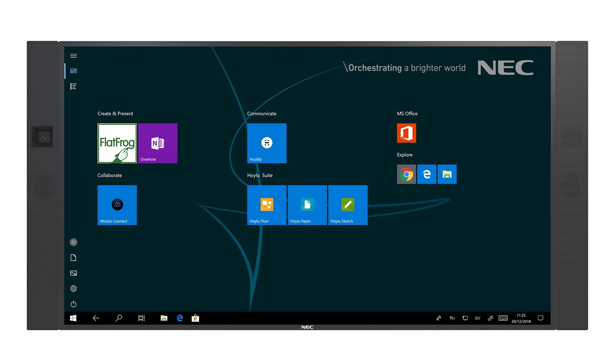Screen dimensions: 613x364
Task: Launch Mosaic Connect tile
Action: pos(117,205)
